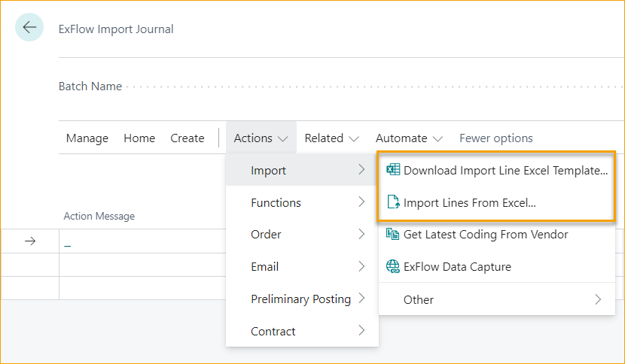Choose Download Import Line Excel Template

point(497,170)
